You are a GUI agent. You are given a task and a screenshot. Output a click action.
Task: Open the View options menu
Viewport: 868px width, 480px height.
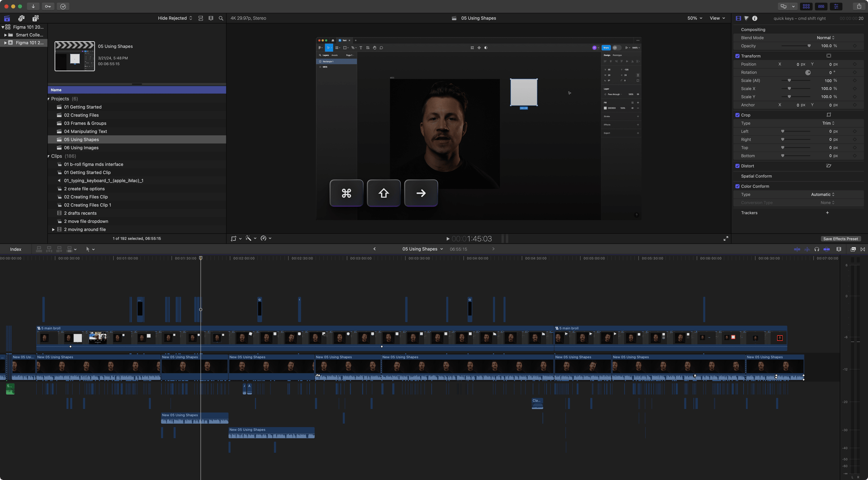[x=717, y=18]
